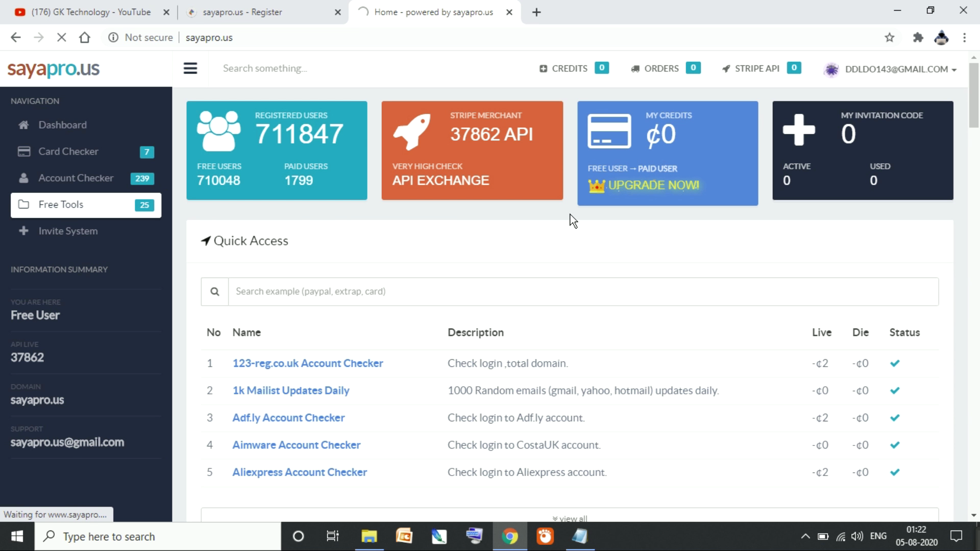
Task: Click the Free Tools folder icon
Action: 23,205
